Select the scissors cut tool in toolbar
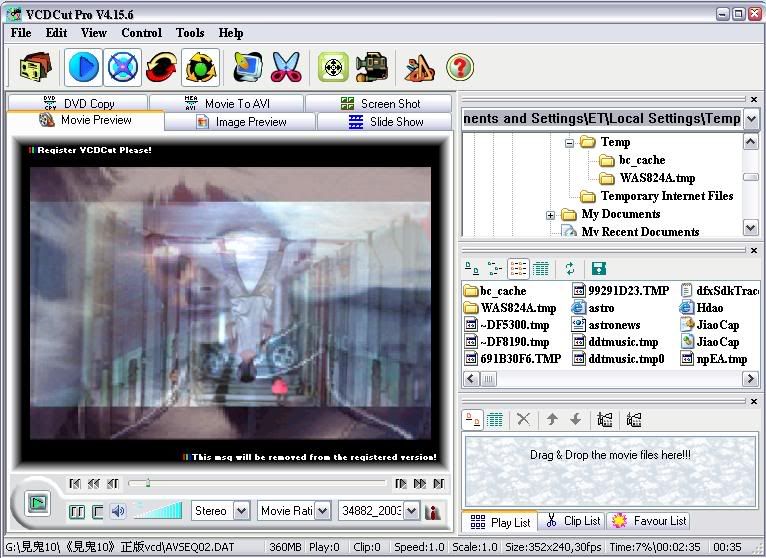The image size is (766, 558). point(286,67)
